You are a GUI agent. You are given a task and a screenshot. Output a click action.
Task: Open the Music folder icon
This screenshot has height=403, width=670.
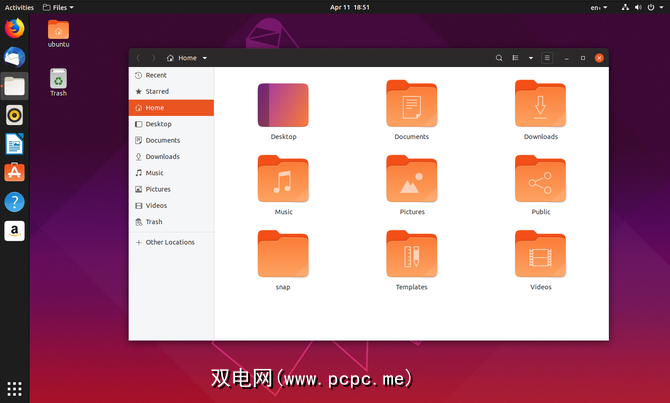(283, 180)
